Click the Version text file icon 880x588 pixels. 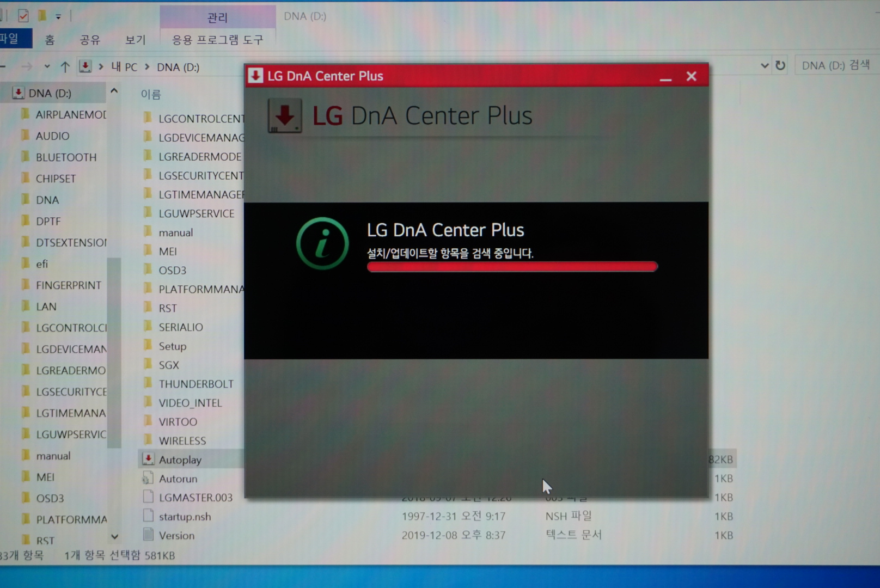(148, 535)
